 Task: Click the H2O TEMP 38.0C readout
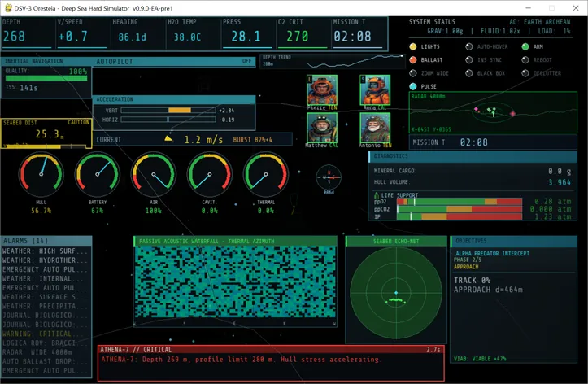[x=192, y=33]
